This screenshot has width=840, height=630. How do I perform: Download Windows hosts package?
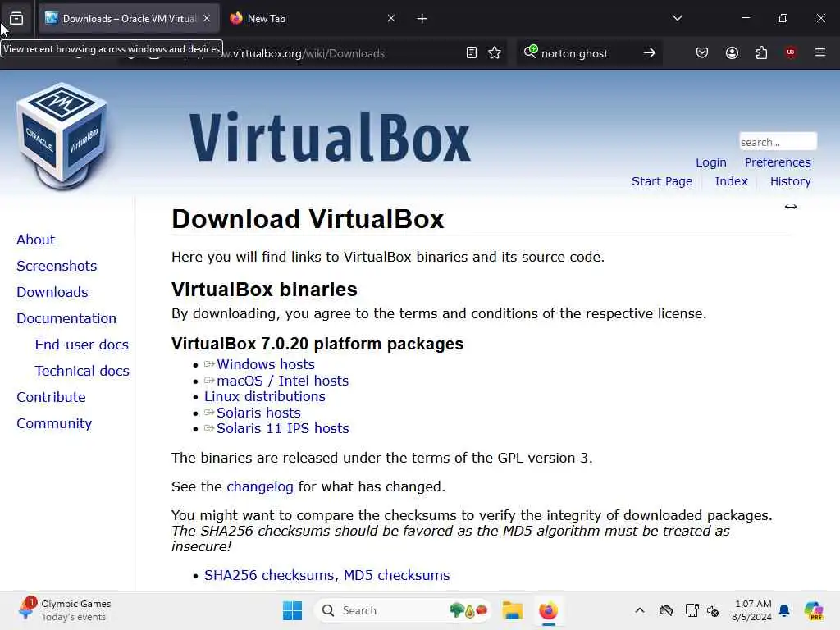266,364
